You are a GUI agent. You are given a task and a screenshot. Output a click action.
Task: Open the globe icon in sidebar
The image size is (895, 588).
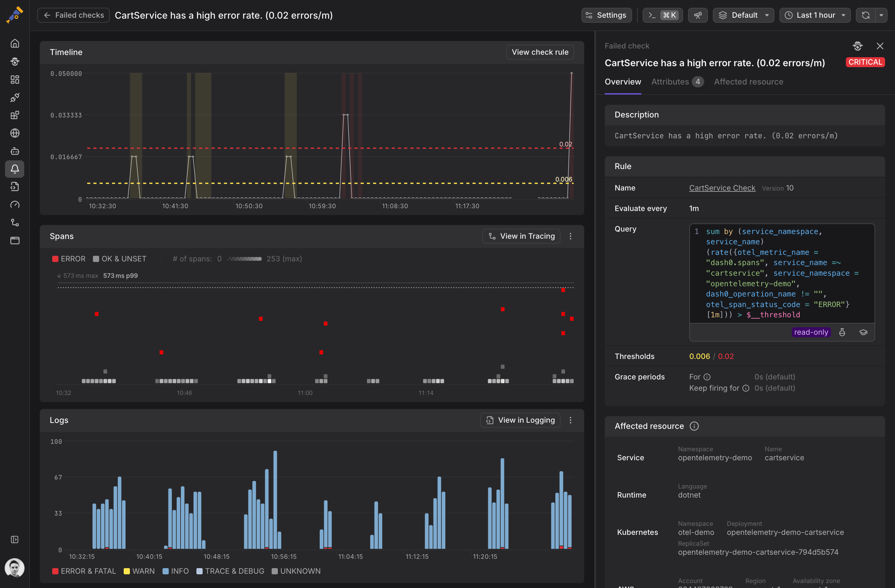(x=15, y=133)
